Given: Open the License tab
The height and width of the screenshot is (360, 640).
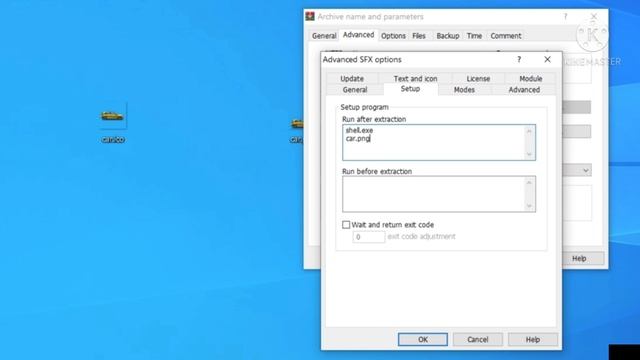Looking at the screenshot, I should (478, 78).
